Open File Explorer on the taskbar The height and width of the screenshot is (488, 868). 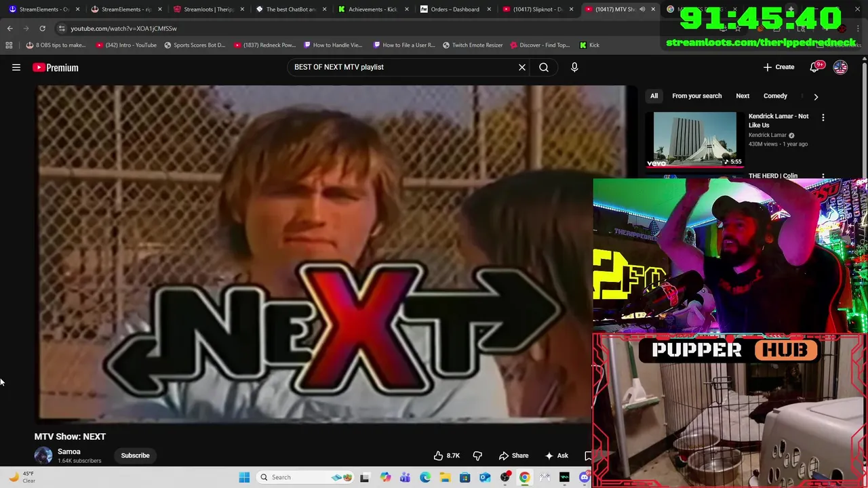445,477
